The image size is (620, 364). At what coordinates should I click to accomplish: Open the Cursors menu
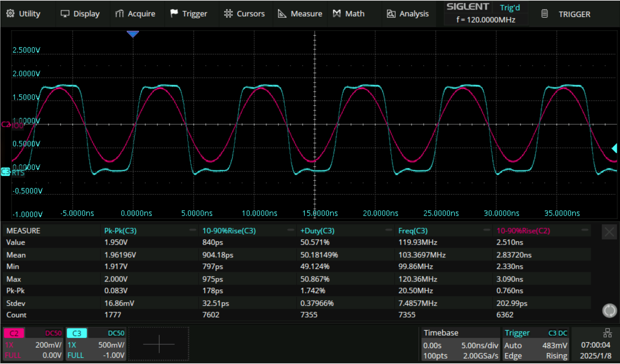click(x=244, y=14)
